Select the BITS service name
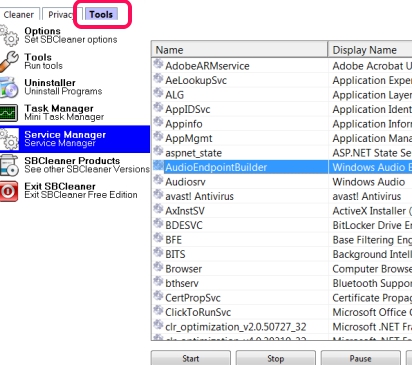 (175, 254)
